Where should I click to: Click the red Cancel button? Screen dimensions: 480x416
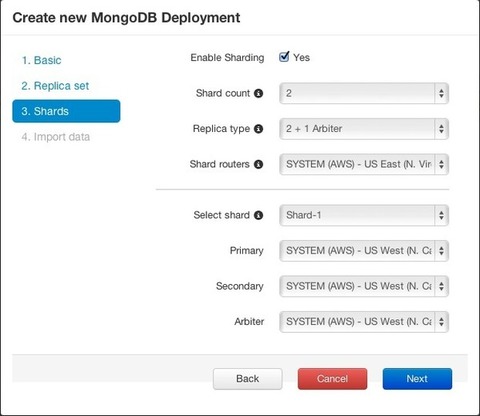pos(332,379)
